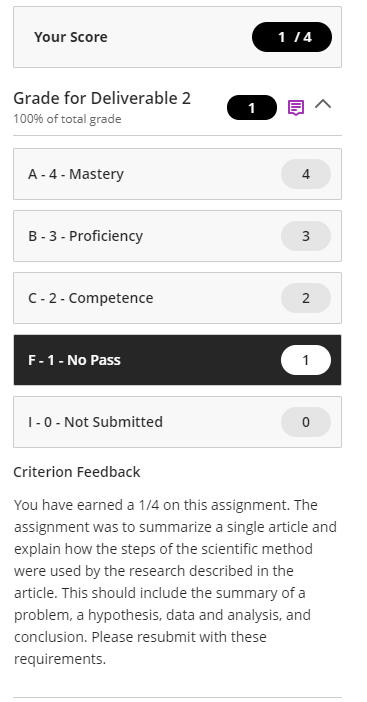
Task: Click the 100% of total grade text
Action: pos(67,119)
